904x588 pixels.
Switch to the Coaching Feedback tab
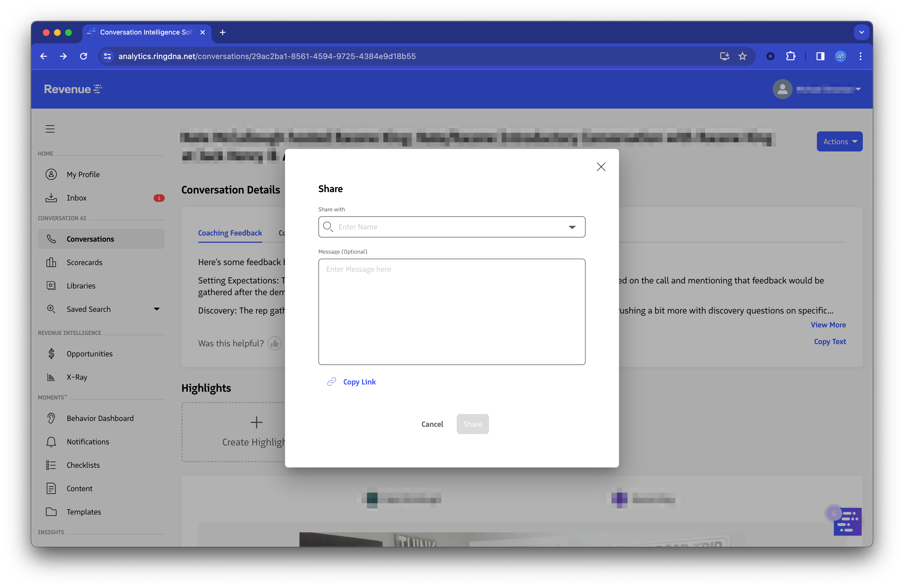[x=230, y=233]
